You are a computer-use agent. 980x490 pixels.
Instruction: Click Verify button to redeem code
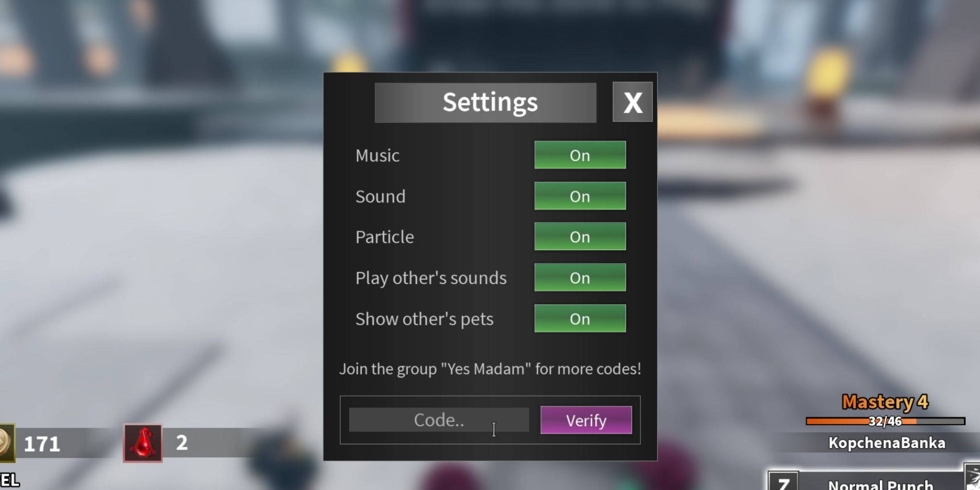pyautogui.click(x=585, y=420)
